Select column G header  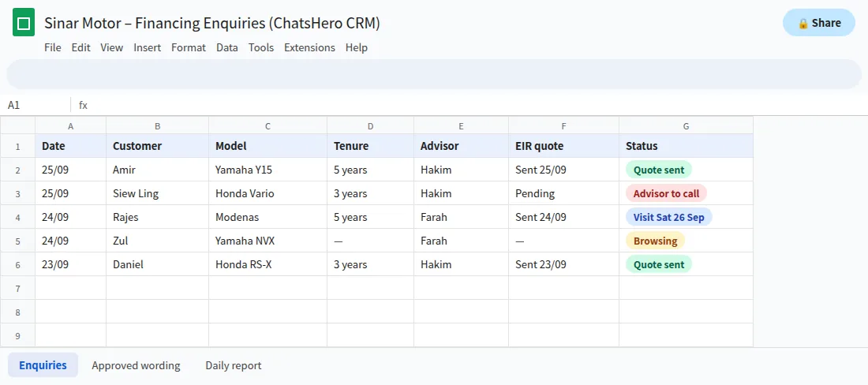pos(686,126)
